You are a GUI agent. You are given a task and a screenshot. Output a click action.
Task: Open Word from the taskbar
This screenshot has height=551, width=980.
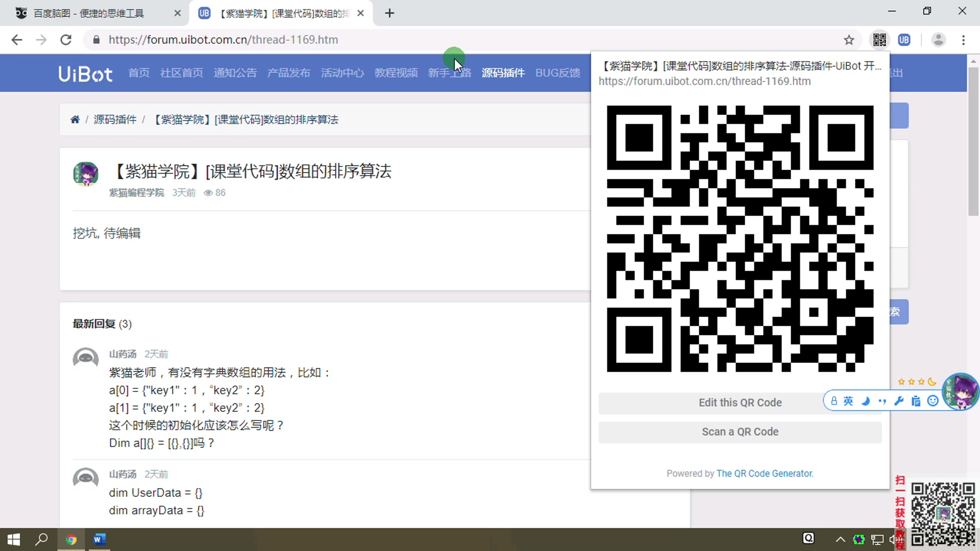click(99, 539)
